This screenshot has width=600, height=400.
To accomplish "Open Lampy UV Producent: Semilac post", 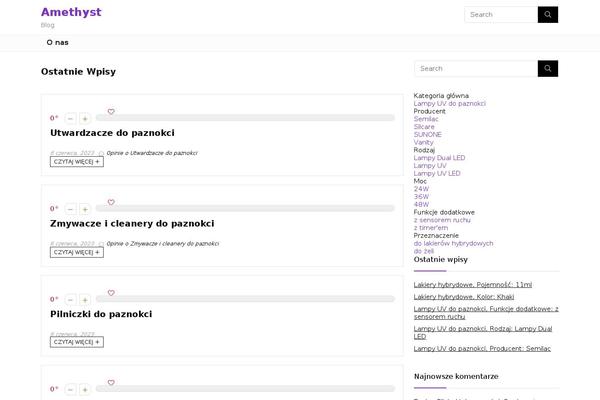I will (482, 349).
